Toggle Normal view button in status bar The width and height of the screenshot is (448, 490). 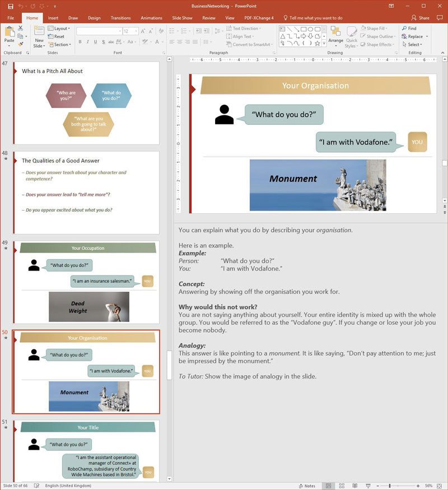tap(328, 486)
